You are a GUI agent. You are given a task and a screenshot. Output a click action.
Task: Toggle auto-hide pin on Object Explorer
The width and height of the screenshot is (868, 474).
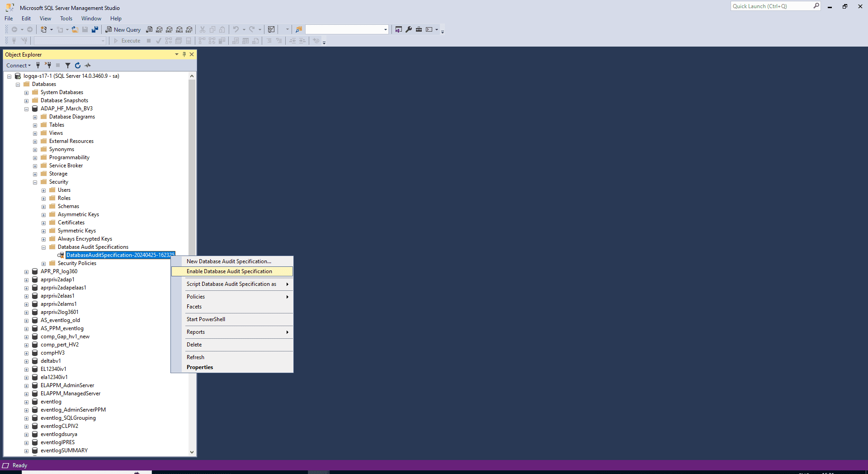coord(184,54)
